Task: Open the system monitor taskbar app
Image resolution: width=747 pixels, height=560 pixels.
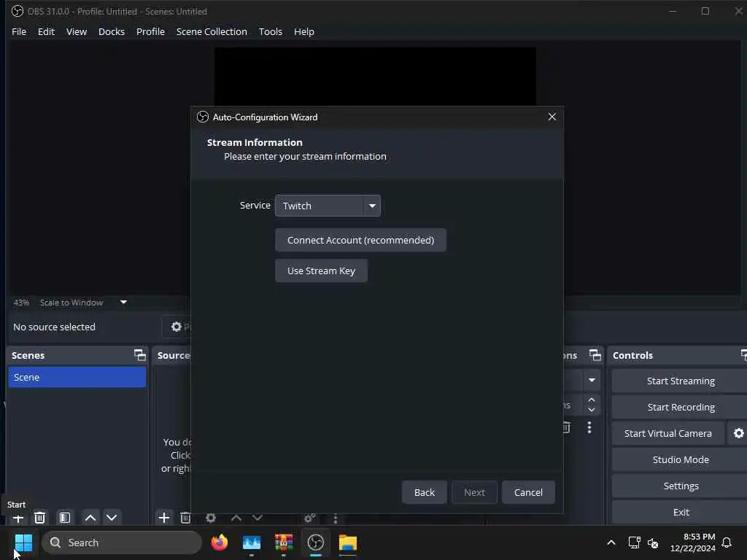Action: 252,542
